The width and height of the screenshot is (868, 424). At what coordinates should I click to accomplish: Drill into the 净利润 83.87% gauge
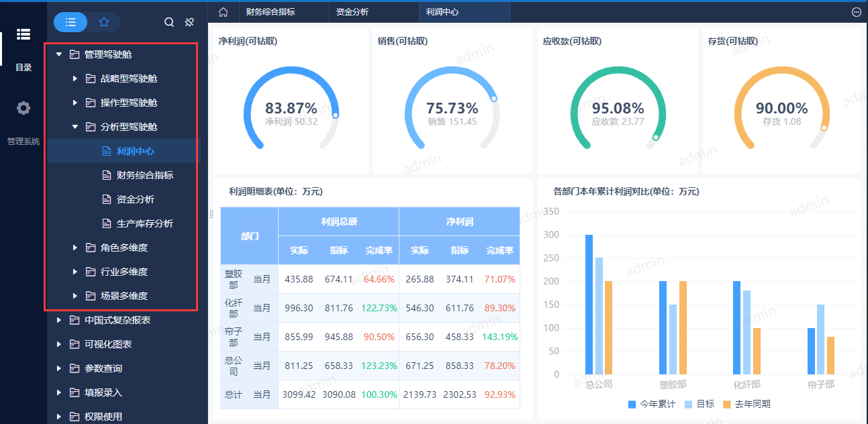coord(291,109)
